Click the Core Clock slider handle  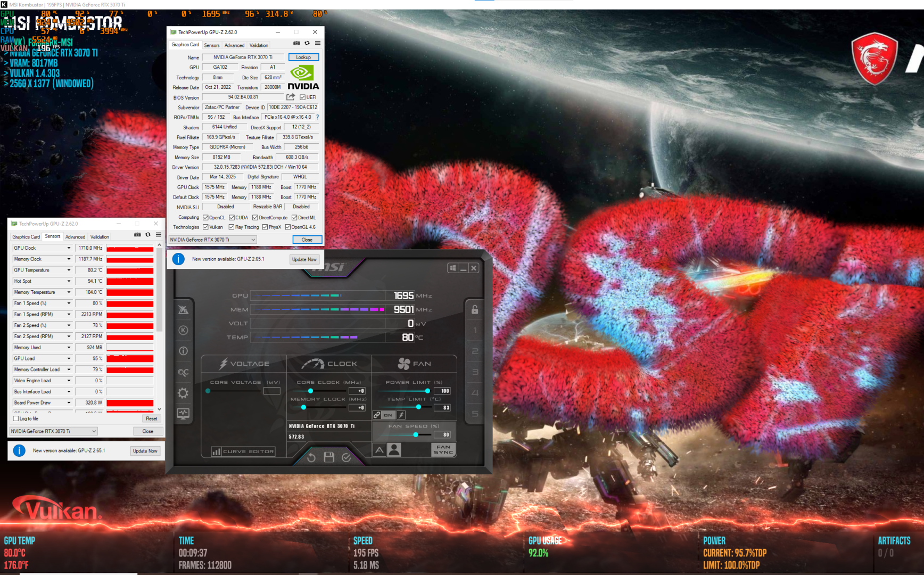click(x=310, y=391)
